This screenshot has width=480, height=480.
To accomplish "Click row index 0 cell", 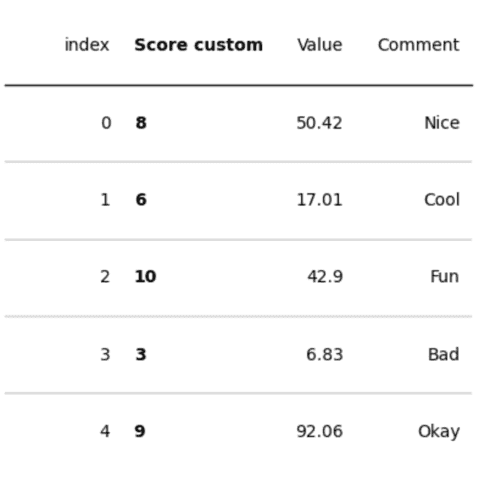I will click(x=106, y=123).
